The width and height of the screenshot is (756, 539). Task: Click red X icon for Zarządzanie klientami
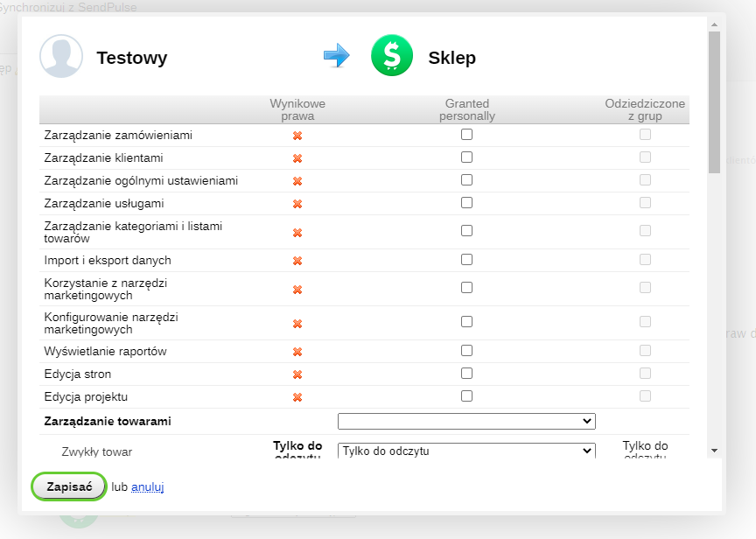[297, 158]
